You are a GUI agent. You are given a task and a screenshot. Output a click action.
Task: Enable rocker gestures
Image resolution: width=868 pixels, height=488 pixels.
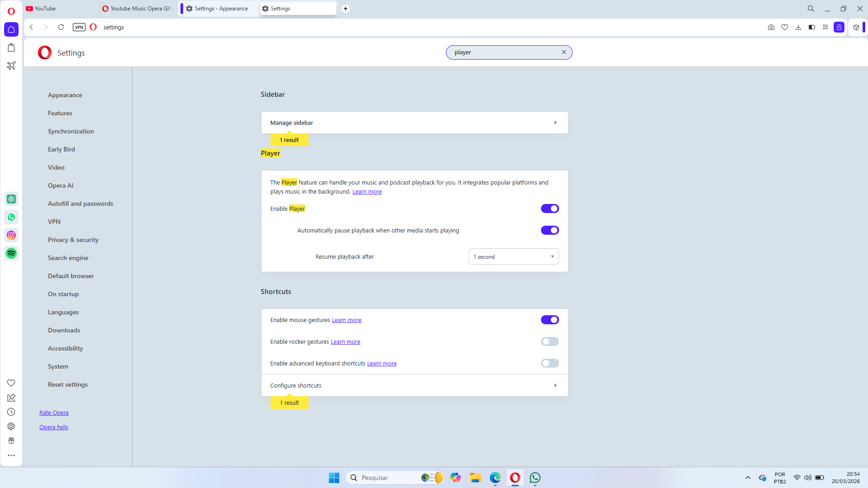pos(550,341)
